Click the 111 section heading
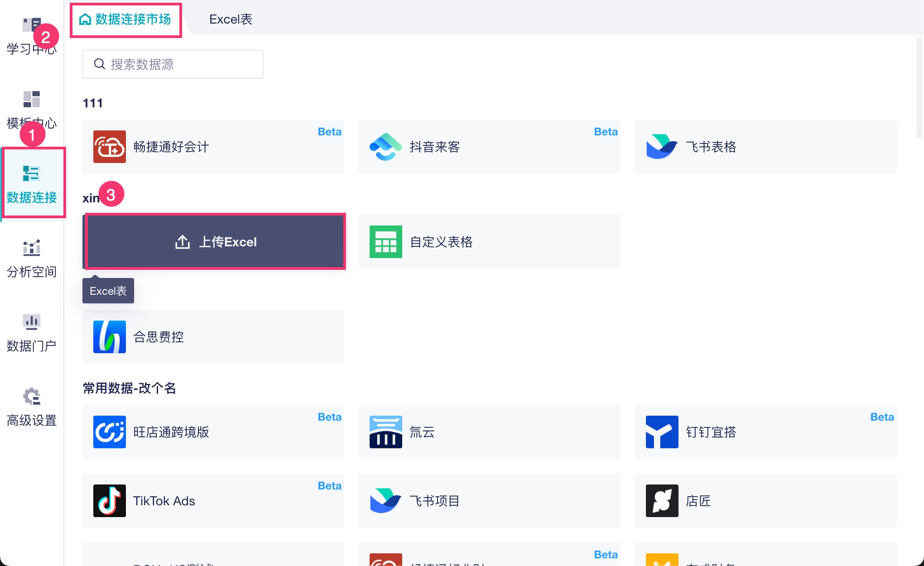This screenshot has width=924, height=566. click(x=93, y=103)
